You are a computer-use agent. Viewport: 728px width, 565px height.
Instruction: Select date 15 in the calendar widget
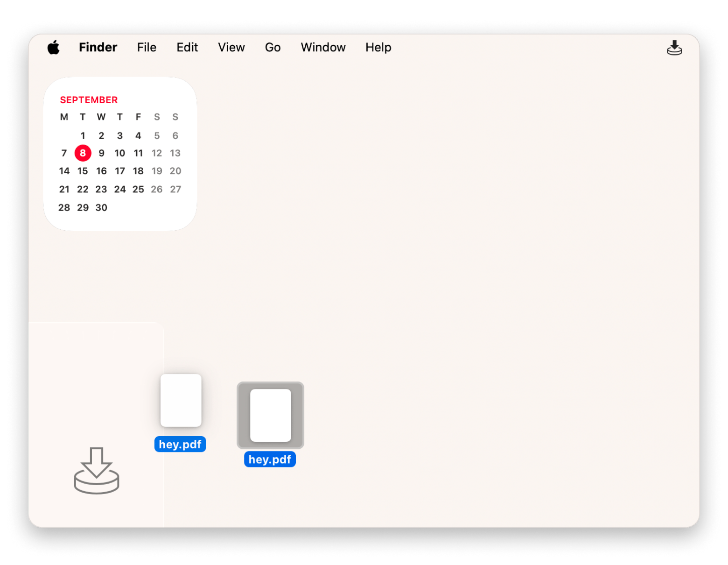click(83, 171)
